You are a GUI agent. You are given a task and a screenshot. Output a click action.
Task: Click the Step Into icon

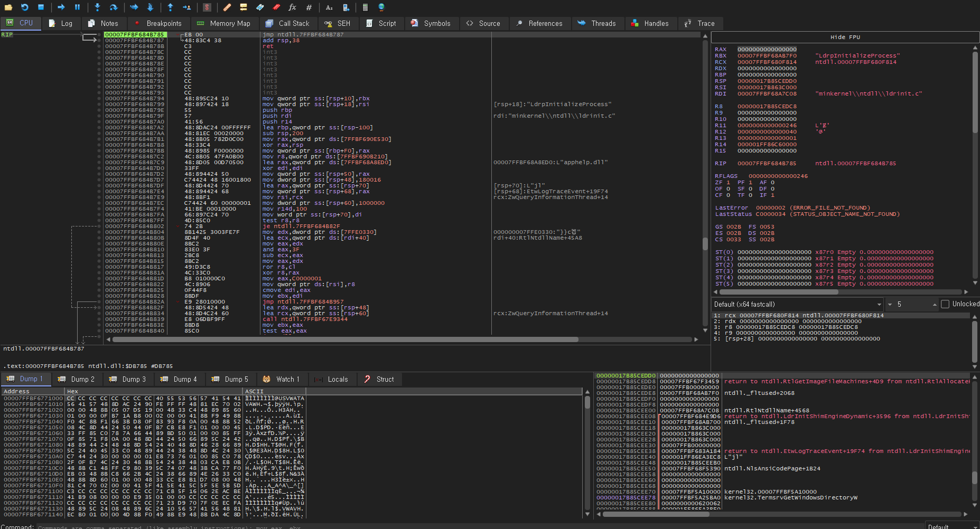tap(97, 7)
